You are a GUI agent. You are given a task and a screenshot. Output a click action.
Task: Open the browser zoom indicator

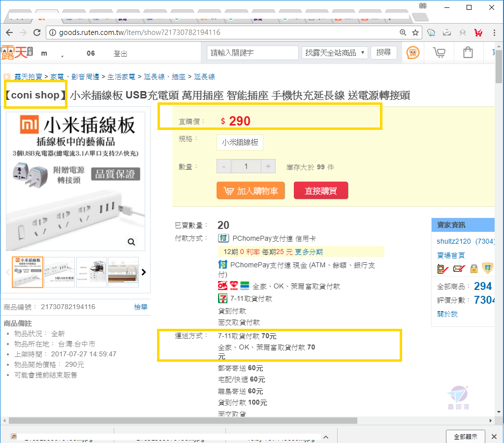coord(403,32)
